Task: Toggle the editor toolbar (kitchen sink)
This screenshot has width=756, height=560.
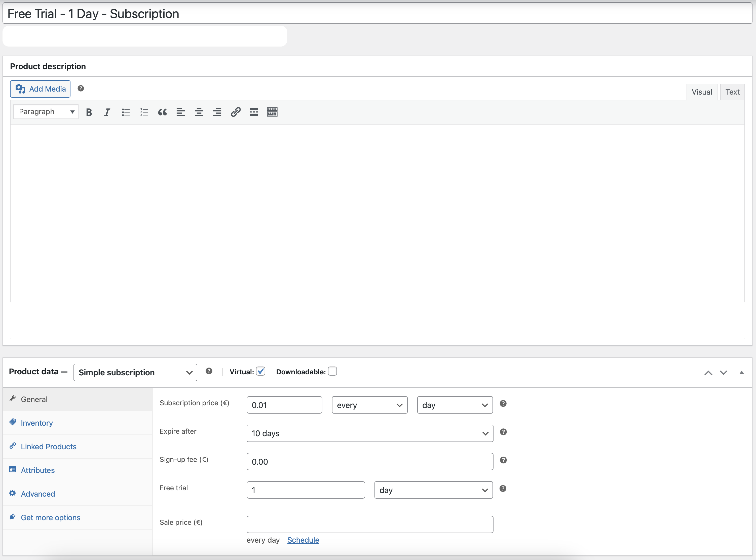Action: pos(272,112)
